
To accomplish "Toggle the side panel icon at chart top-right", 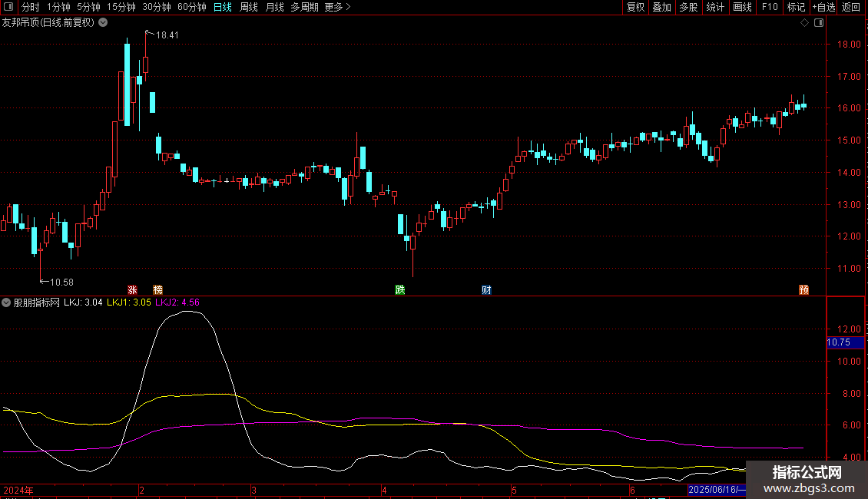I will [x=818, y=23].
